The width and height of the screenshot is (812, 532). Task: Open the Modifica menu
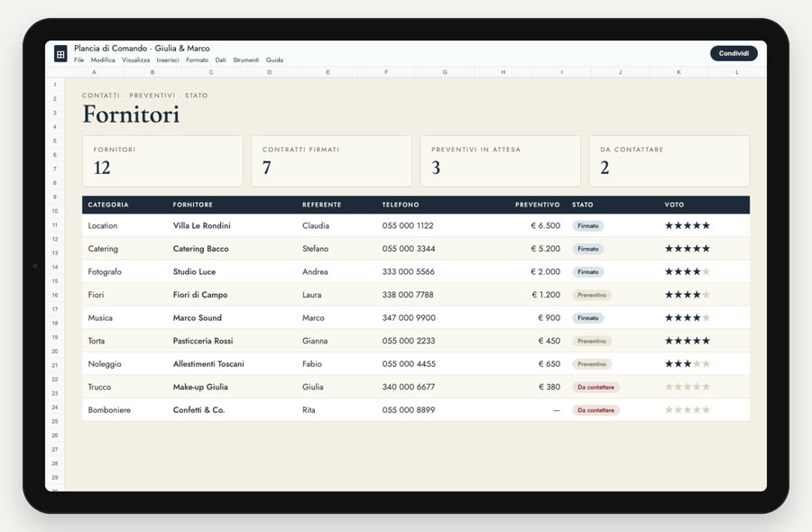[x=103, y=60]
